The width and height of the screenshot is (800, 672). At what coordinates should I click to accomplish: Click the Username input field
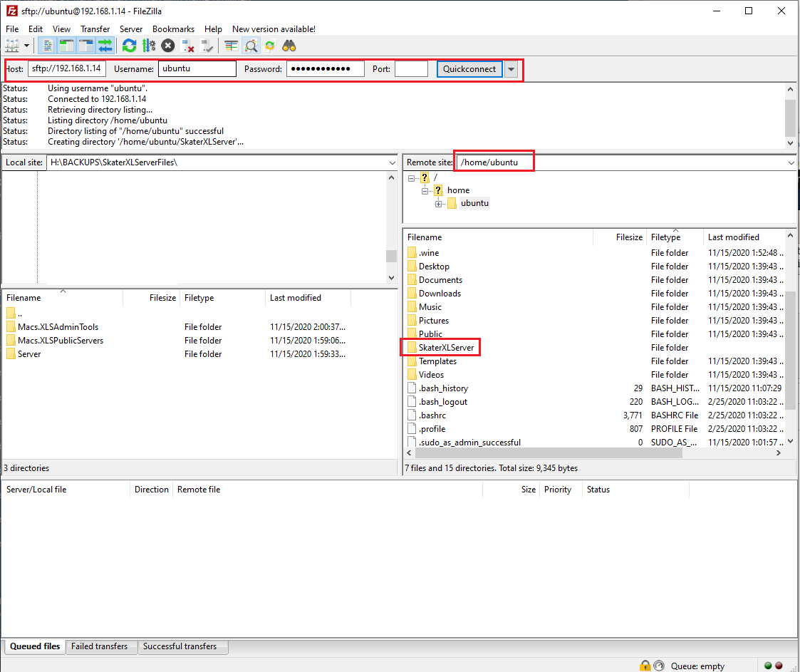click(x=197, y=68)
